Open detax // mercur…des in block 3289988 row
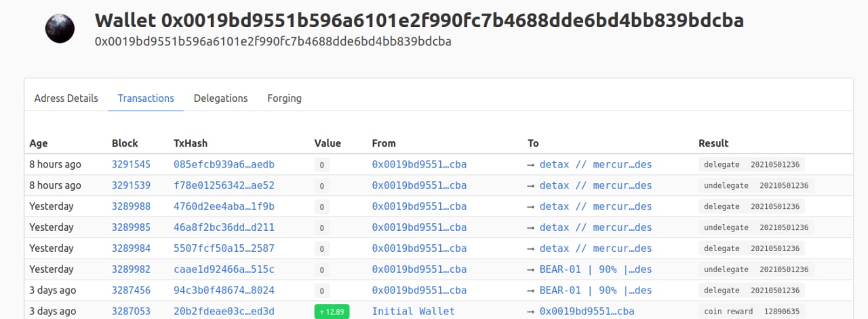Image resolution: width=868 pixels, height=319 pixels. [595, 206]
